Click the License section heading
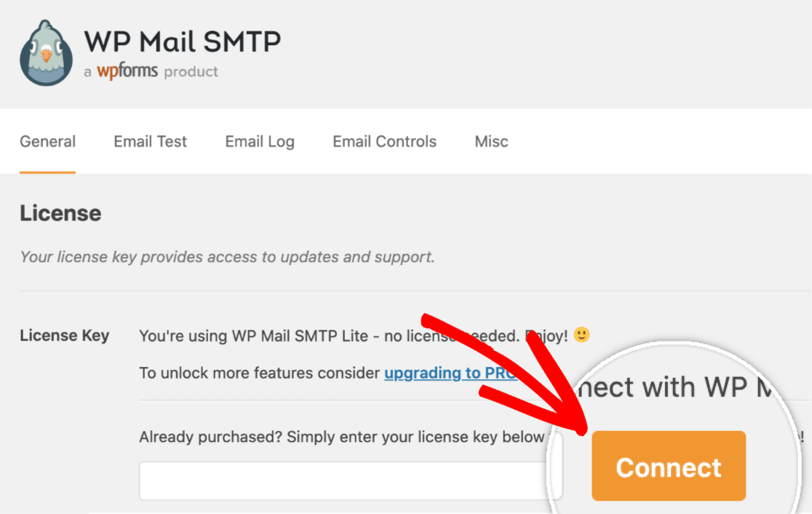The height and width of the screenshot is (514, 812). 60,213
